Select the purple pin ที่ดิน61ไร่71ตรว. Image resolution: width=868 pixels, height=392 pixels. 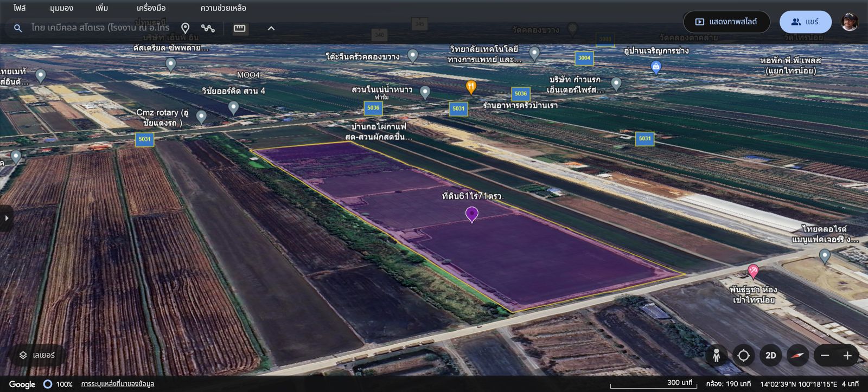pos(472,215)
